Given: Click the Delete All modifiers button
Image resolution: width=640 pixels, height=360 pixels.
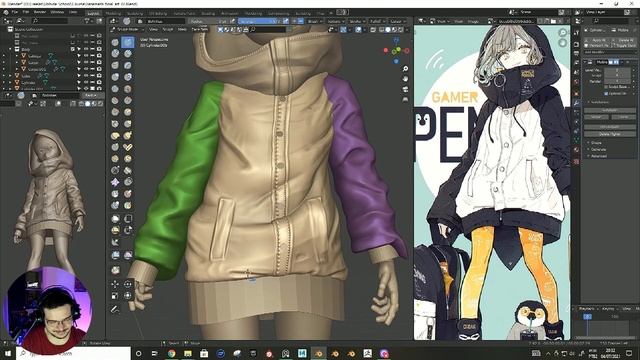Looking at the screenshot, I should (623, 40).
